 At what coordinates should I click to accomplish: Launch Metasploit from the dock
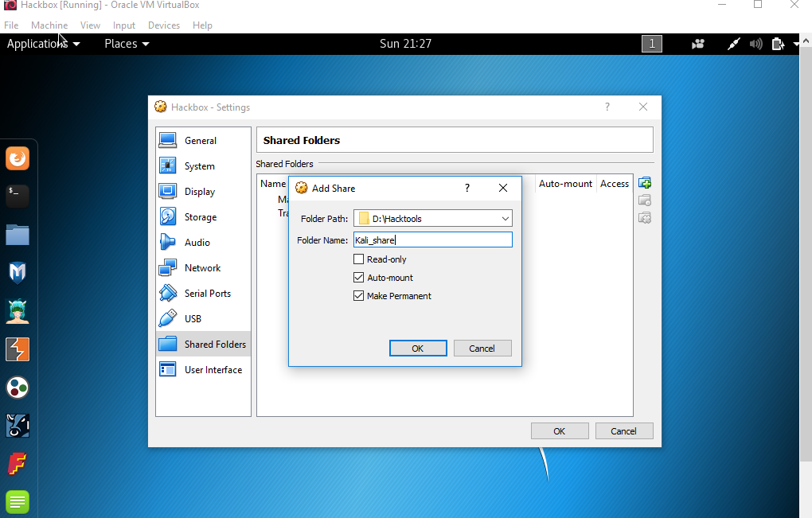coord(18,273)
